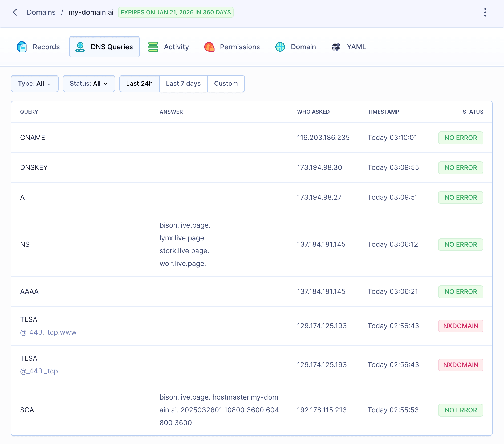
Task: Go to Domains breadcrumb link
Action: tap(41, 12)
